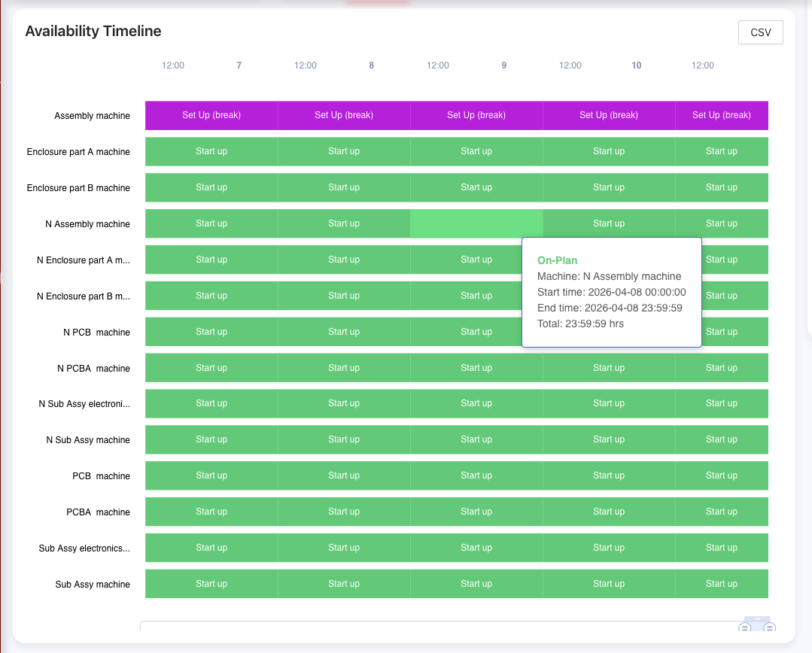Click the Availability Timeline heading
This screenshot has width=812, height=653.
click(93, 31)
